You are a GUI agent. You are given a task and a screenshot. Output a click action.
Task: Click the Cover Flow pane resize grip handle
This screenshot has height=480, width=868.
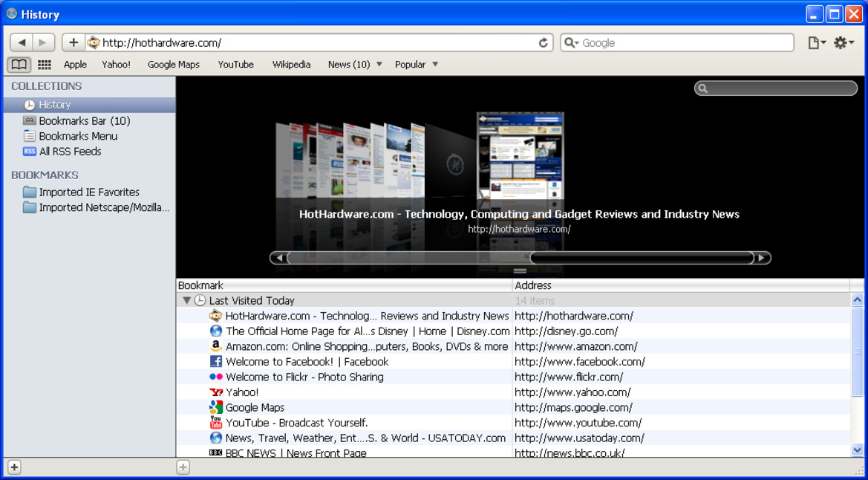(x=520, y=271)
